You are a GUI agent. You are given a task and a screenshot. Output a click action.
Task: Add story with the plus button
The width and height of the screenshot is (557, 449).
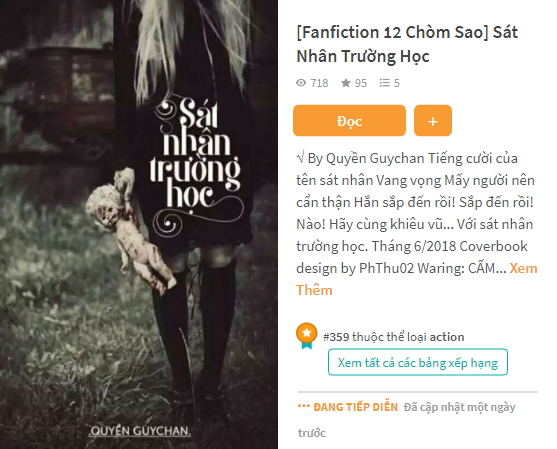pyautogui.click(x=433, y=120)
